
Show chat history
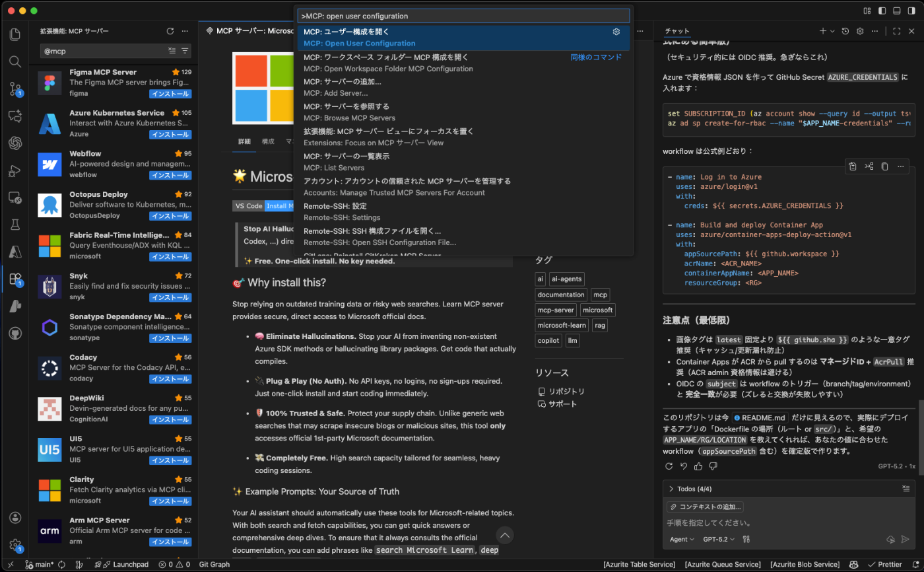(845, 31)
